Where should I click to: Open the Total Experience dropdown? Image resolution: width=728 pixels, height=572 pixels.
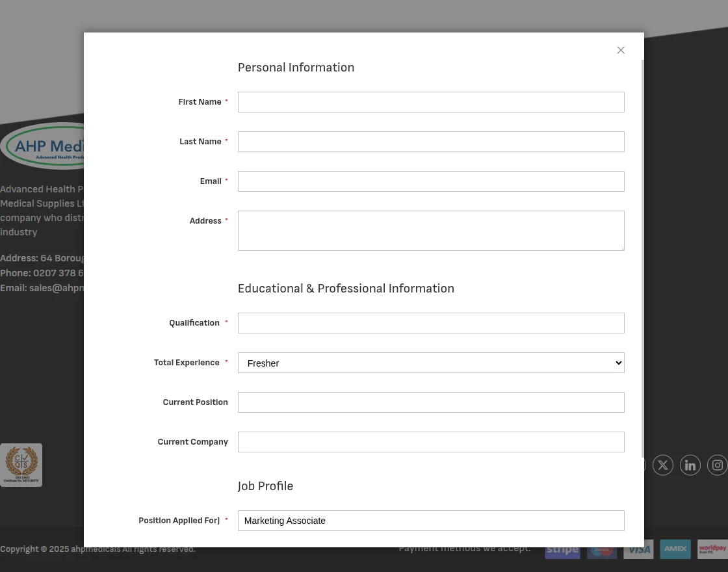(431, 363)
